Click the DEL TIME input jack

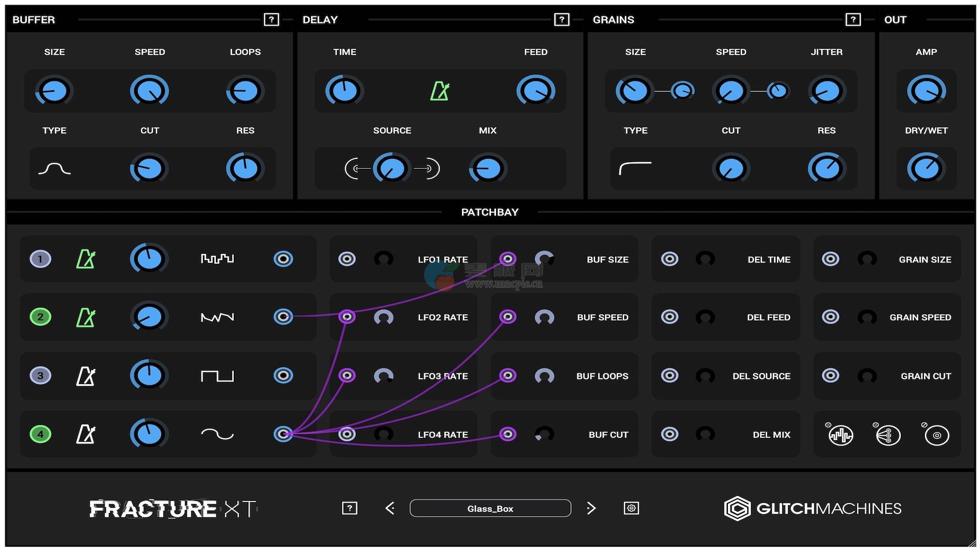point(670,259)
